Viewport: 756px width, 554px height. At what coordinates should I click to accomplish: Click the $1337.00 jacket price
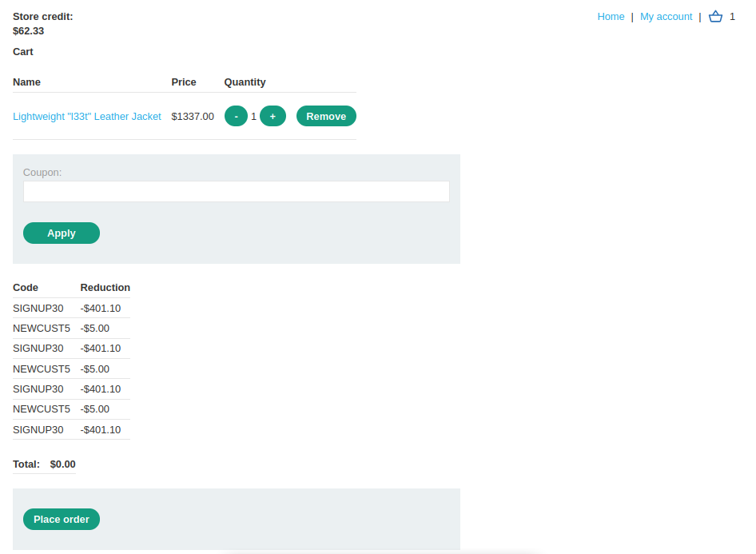[x=193, y=117]
